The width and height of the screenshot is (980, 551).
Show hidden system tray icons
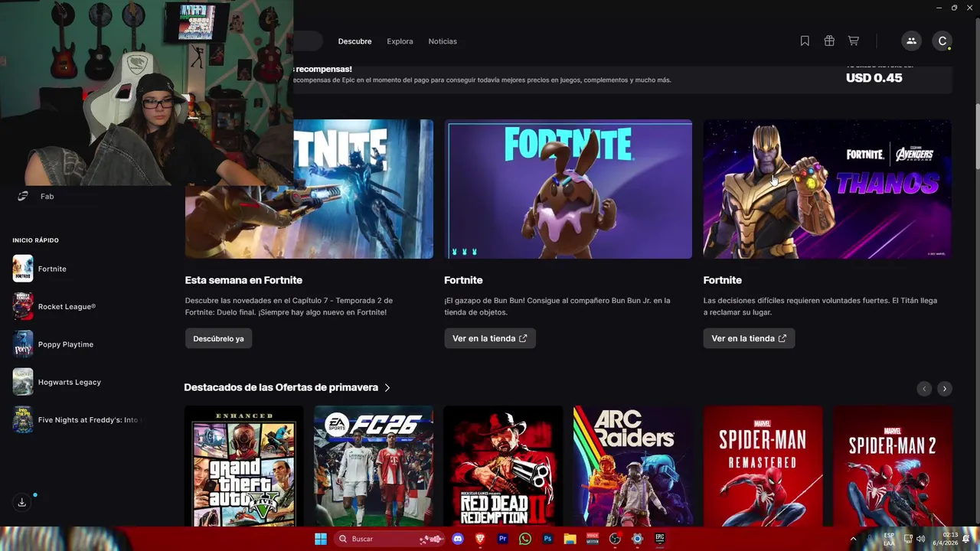853,539
